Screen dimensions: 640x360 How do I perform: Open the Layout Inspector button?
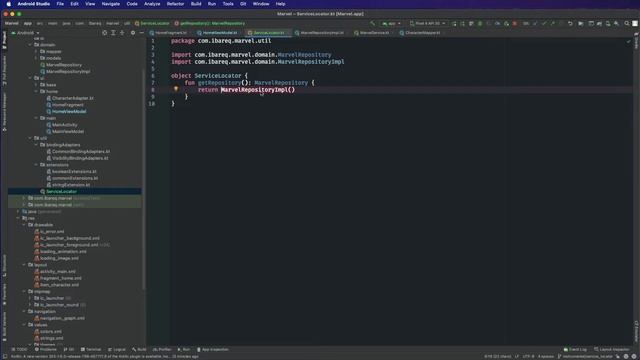(611, 349)
